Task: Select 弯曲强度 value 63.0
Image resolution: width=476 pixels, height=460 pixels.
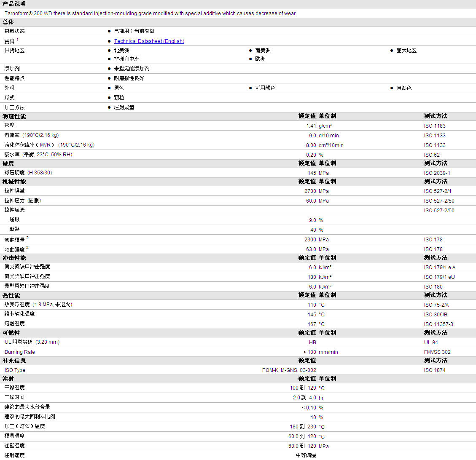Action: point(311,249)
